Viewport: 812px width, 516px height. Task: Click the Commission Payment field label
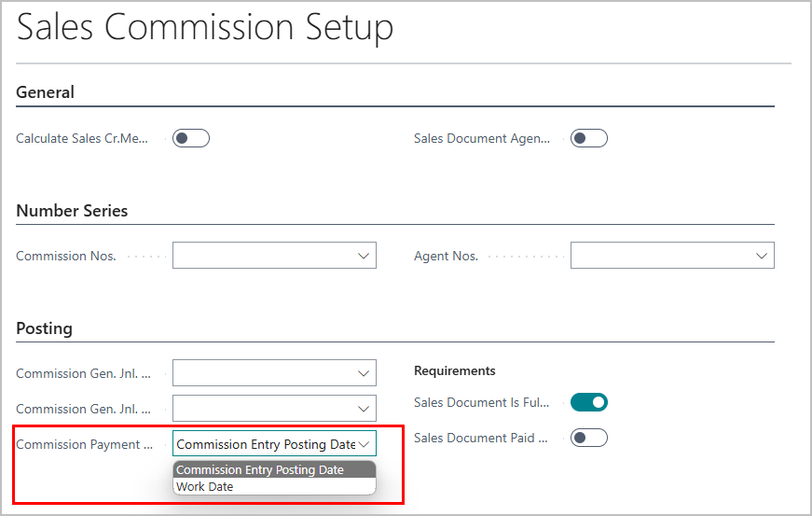coord(85,444)
